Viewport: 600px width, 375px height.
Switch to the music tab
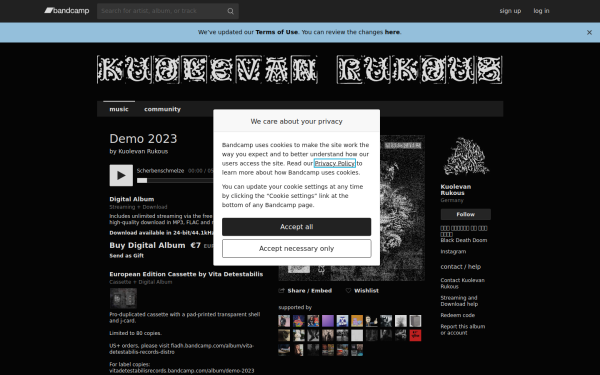pos(119,109)
